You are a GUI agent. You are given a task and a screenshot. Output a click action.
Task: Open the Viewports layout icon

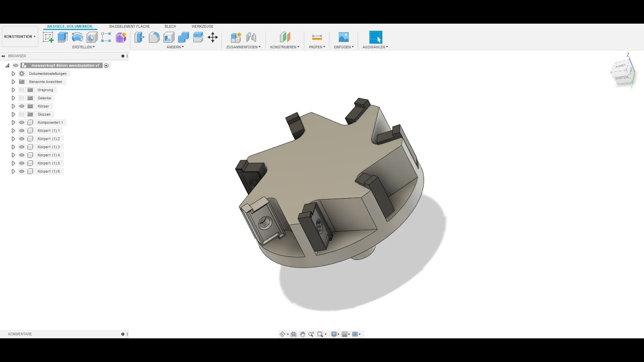click(355, 334)
